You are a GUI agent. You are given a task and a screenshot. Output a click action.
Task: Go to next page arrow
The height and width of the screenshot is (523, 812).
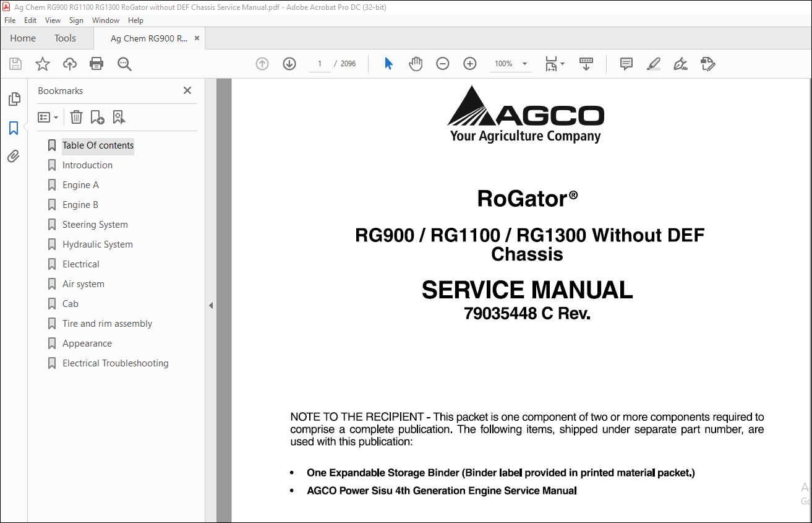[x=289, y=64]
